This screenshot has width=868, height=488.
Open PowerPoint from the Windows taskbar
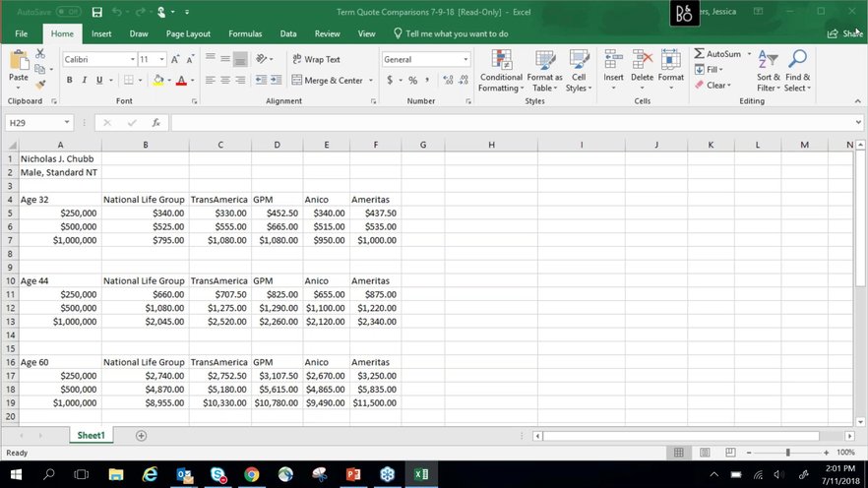click(352, 474)
